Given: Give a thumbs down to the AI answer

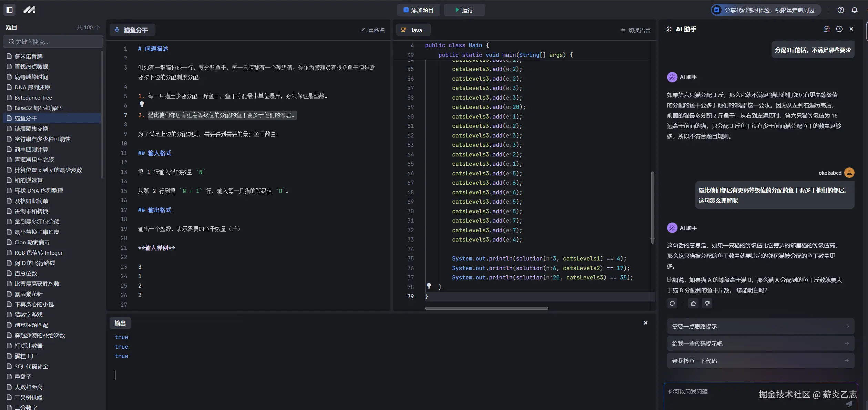Looking at the screenshot, I should point(707,304).
